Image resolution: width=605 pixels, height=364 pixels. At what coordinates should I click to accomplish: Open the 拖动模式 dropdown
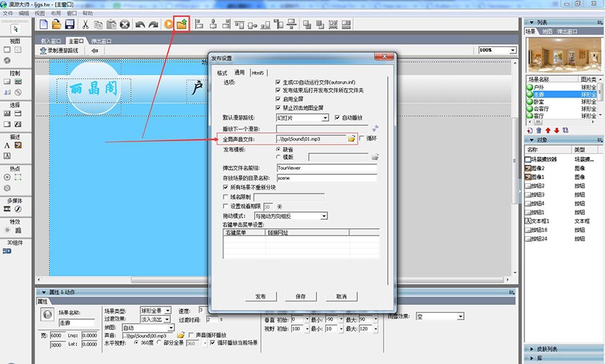(x=324, y=216)
